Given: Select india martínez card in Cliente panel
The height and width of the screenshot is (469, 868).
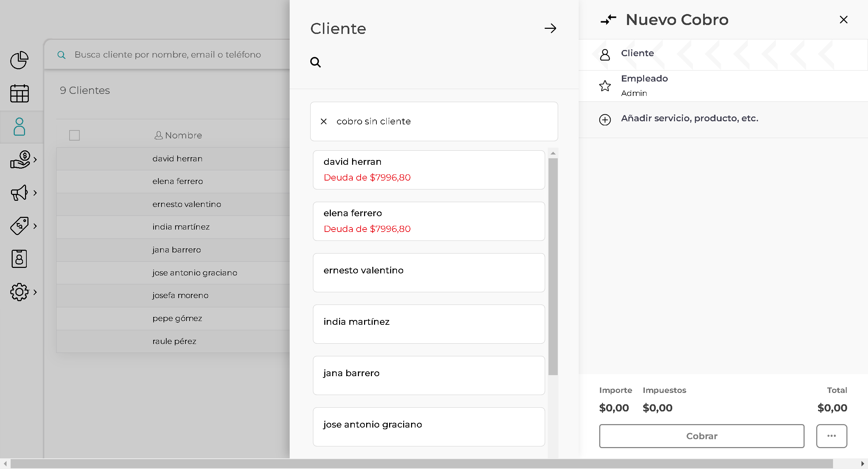Looking at the screenshot, I should [x=429, y=324].
